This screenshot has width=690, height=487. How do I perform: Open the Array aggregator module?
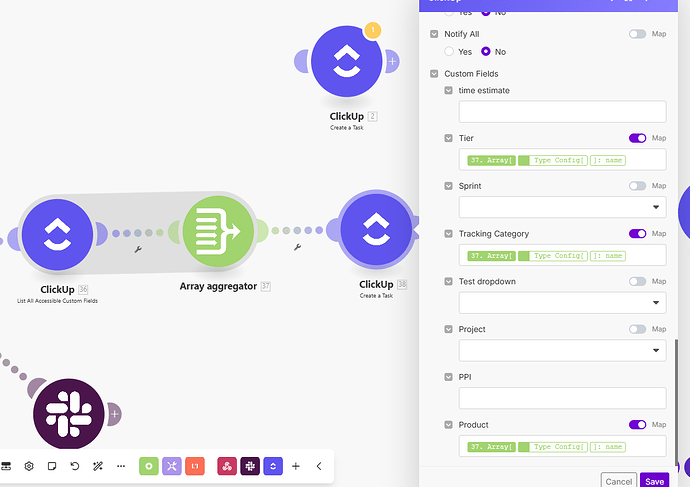coord(218,231)
